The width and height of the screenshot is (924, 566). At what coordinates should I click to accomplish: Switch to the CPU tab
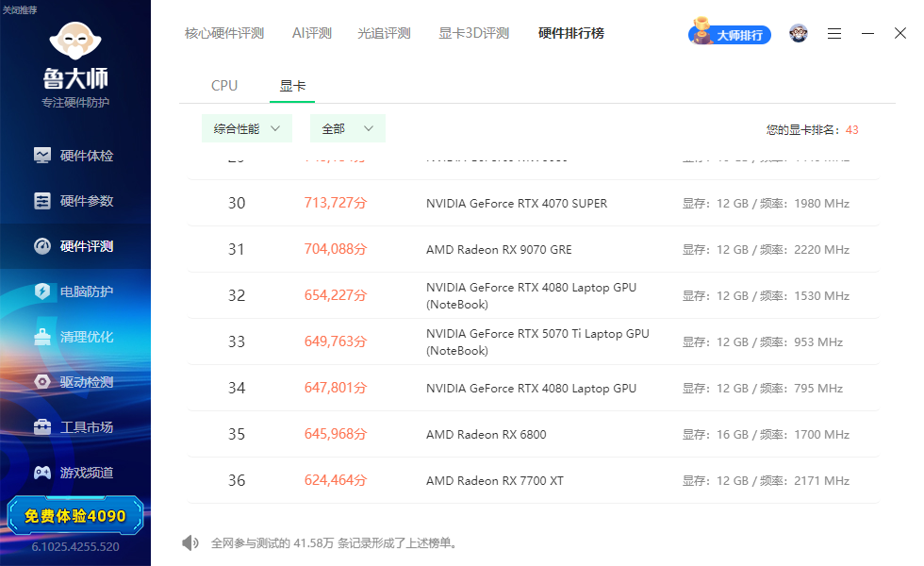(x=224, y=86)
